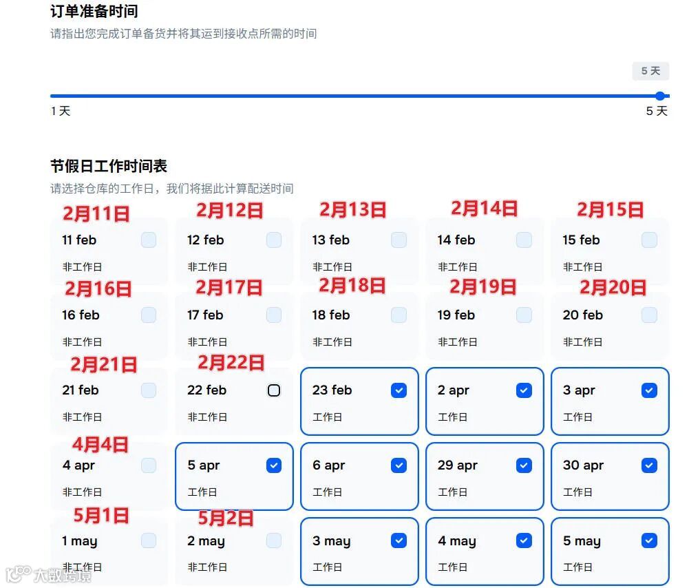Tick the 13 feb checkbox
700x588 pixels.
point(399,240)
